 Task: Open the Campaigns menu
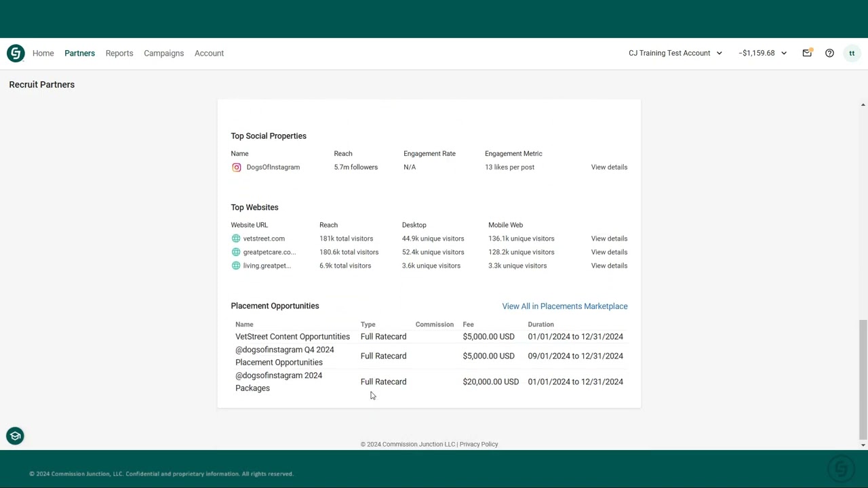coord(164,53)
